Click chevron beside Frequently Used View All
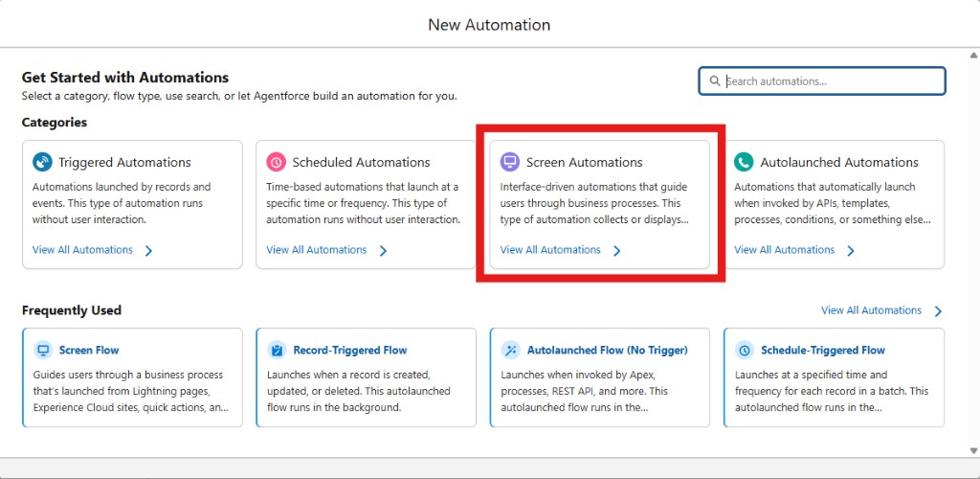This screenshot has height=479, width=980. tap(938, 311)
